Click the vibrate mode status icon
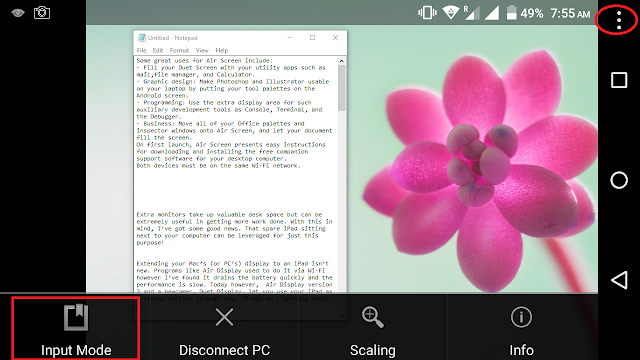This screenshot has width=640, height=360. [x=427, y=13]
